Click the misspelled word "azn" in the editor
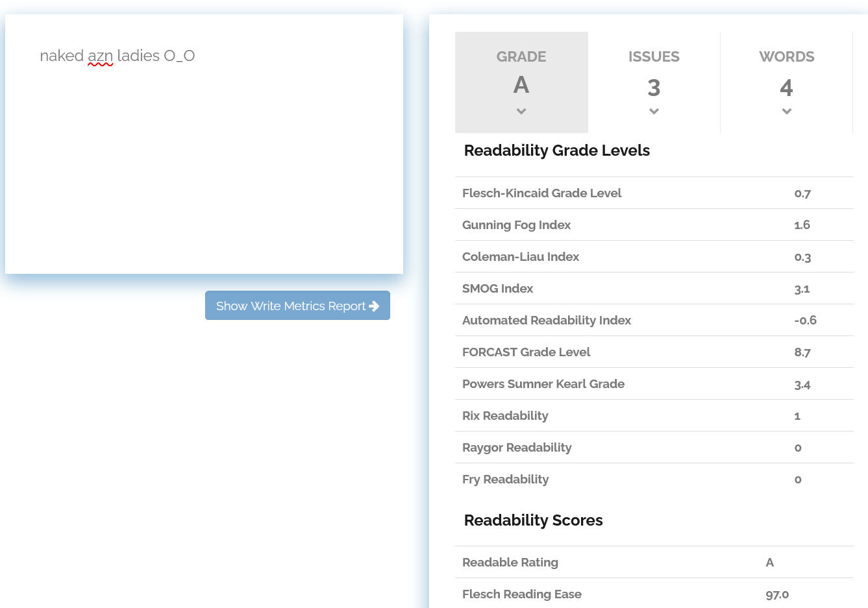The height and width of the screenshot is (608, 868). tap(101, 56)
